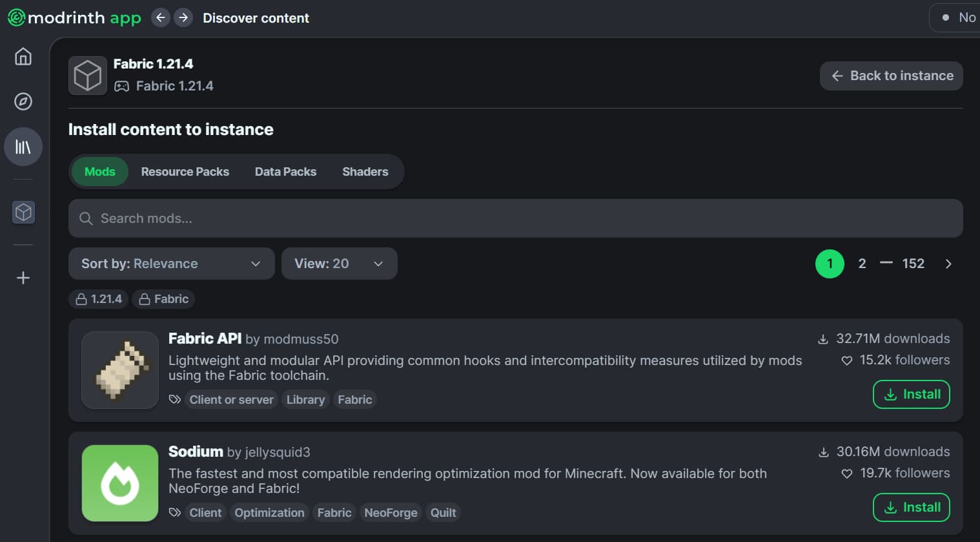Open the Fabric API mod title
The width and height of the screenshot is (980, 542).
205,339
